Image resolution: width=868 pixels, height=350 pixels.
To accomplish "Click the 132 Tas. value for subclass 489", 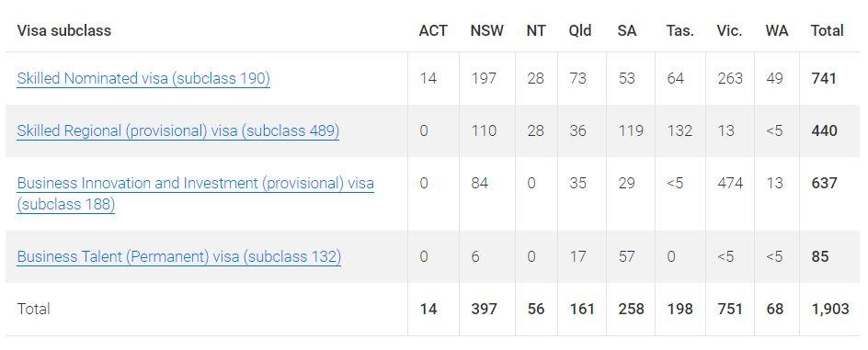I will tap(680, 131).
